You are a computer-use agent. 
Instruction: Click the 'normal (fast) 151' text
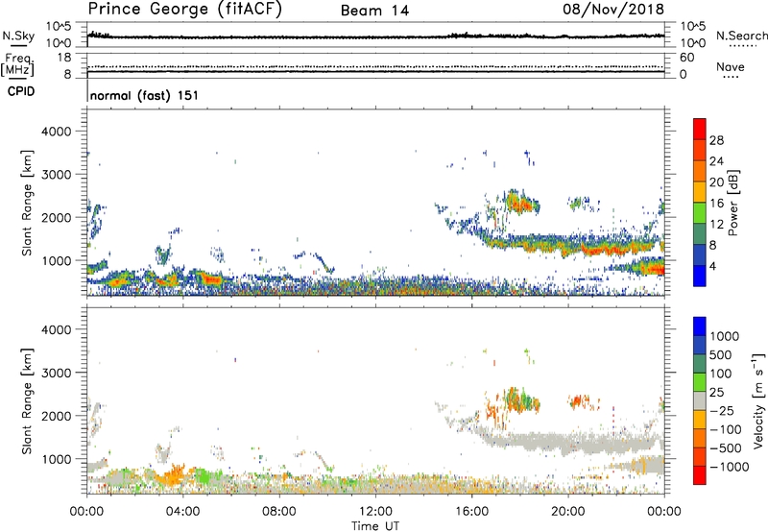point(145,95)
